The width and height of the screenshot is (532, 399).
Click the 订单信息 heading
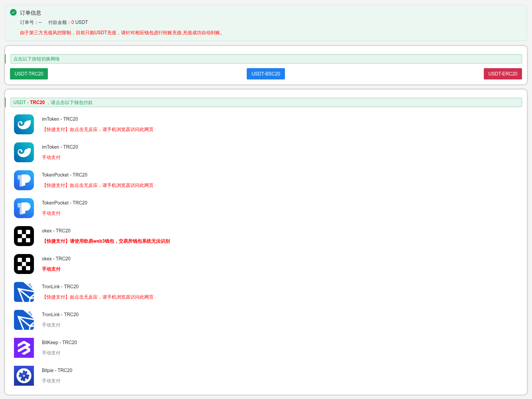point(31,13)
